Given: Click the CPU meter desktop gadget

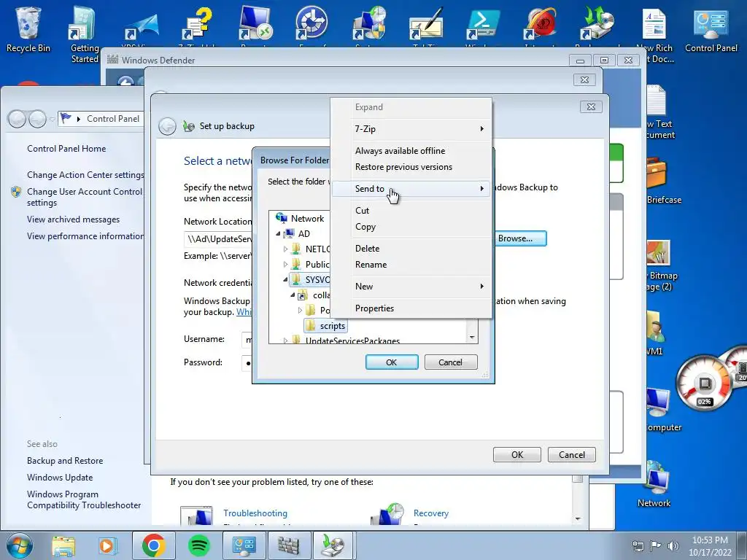Looking at the screenshot, I should [704, 384].
